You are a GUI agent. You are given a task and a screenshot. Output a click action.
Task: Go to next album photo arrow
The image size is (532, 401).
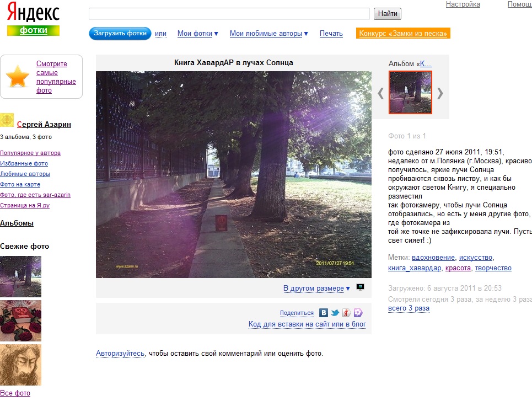pyautogui.click(x=440, y=93)
